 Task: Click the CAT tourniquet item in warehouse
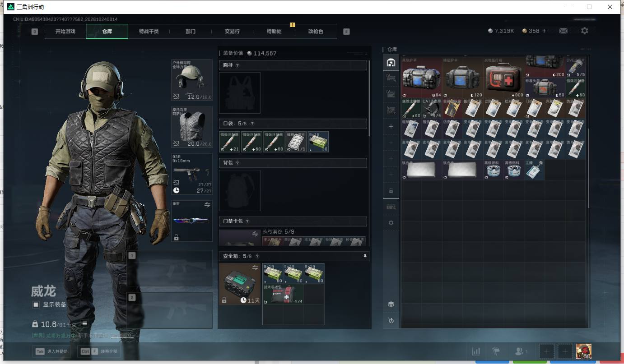coord(432,109)
